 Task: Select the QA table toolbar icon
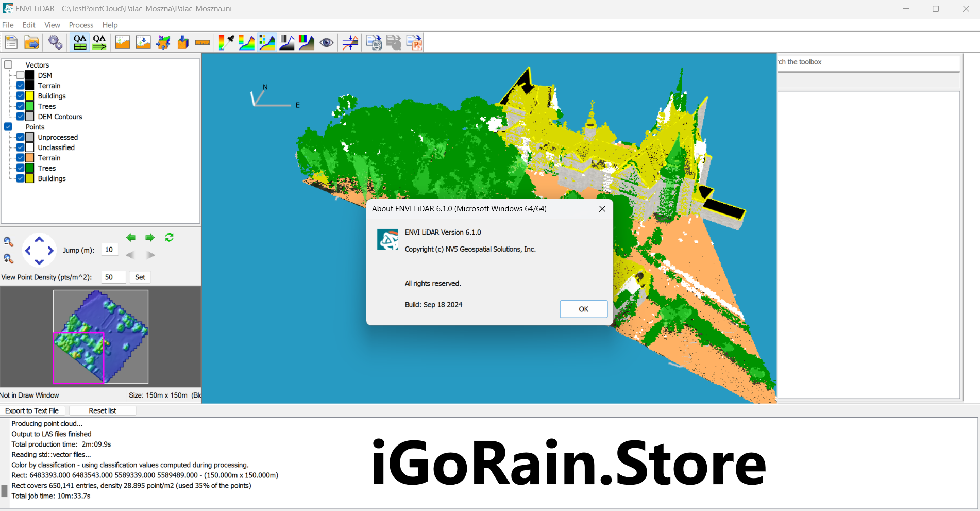(79, 42)
